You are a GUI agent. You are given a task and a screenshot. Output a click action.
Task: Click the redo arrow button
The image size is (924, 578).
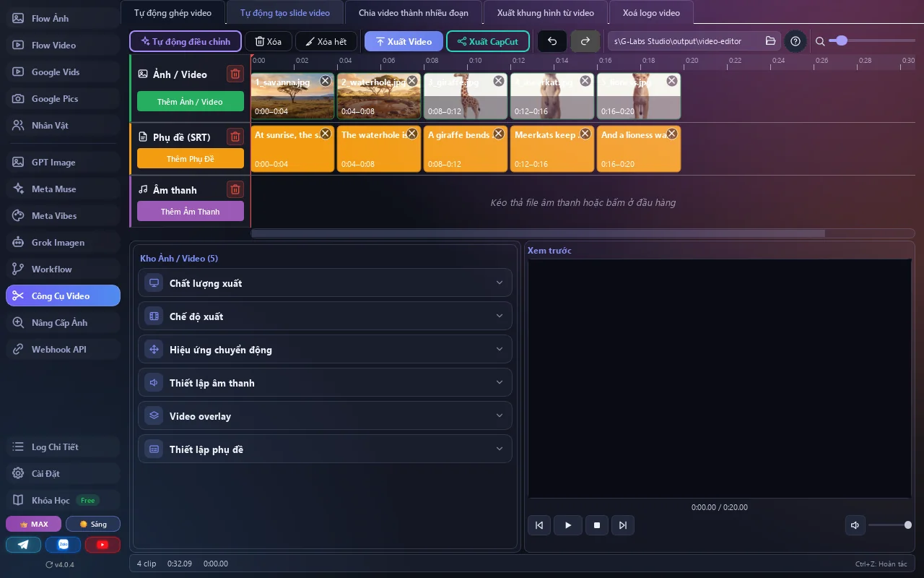click(x=585, y=41)
